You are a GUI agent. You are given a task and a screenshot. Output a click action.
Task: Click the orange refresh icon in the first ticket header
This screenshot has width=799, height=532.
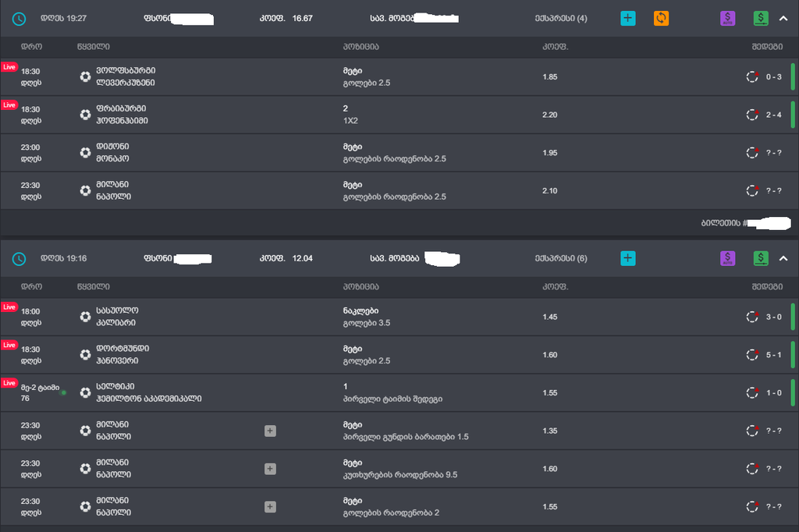coord(661,18)
